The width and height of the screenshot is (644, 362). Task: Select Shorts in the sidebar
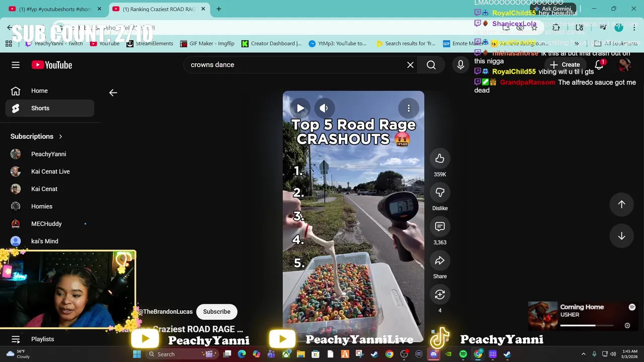[50, 108]
